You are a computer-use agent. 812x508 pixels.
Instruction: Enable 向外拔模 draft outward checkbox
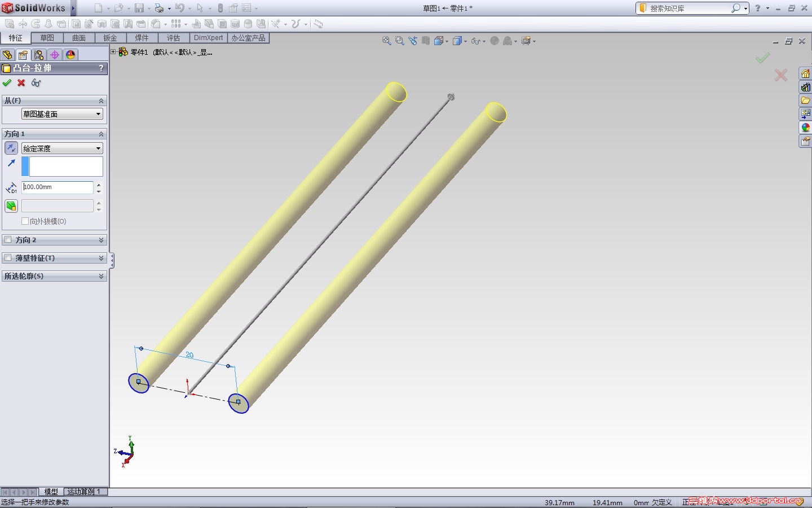25,221
